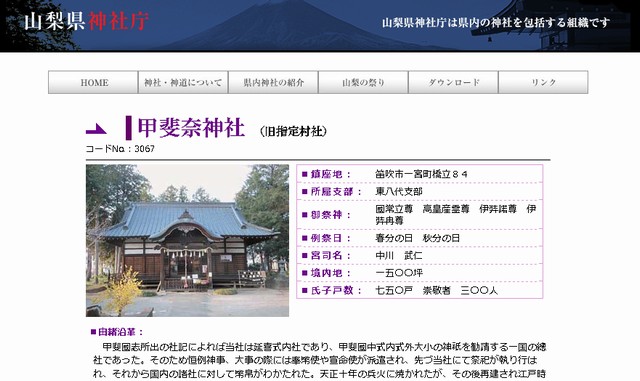
Task: Select the 東八代支部 value
Action: tap(399, 192)
